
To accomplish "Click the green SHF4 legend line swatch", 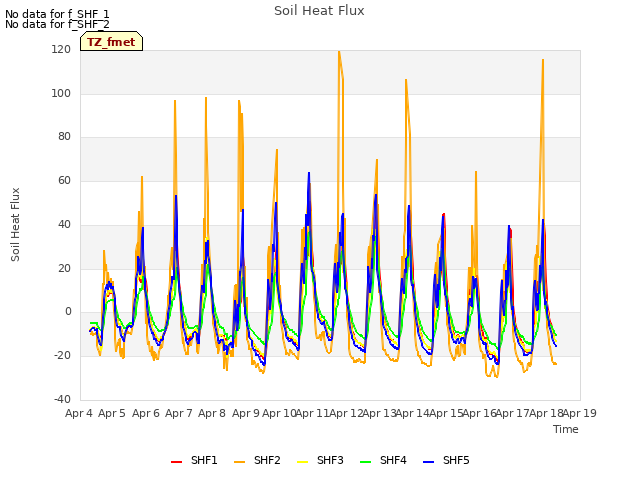I will (x=366, y=462).
